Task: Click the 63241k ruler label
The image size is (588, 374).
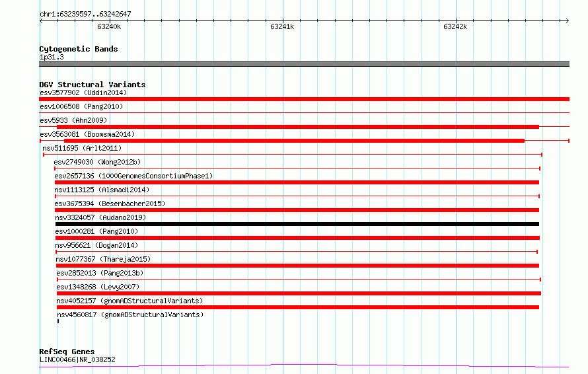Action: tap(282, 26)
